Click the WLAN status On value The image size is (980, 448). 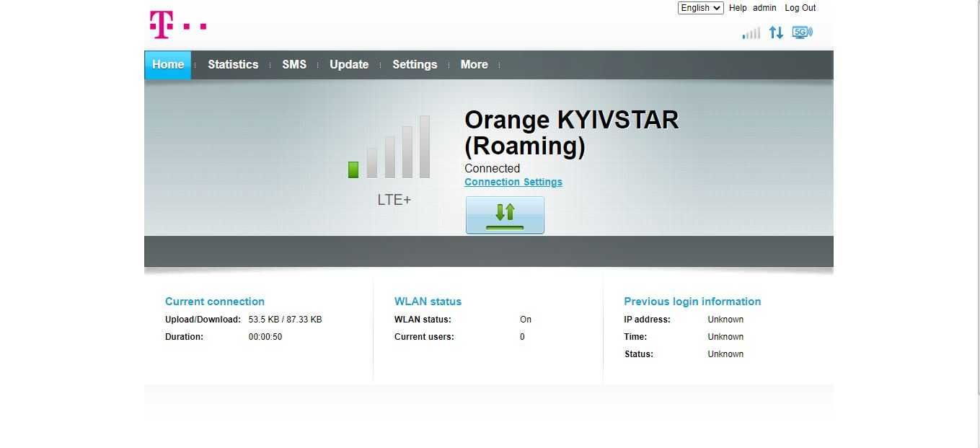click(526, 320)
